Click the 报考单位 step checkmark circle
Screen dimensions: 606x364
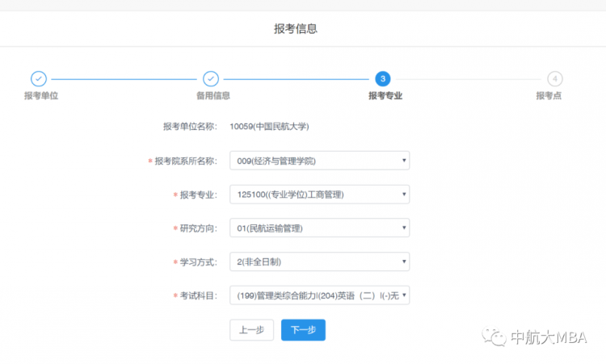tap(39, 79)
